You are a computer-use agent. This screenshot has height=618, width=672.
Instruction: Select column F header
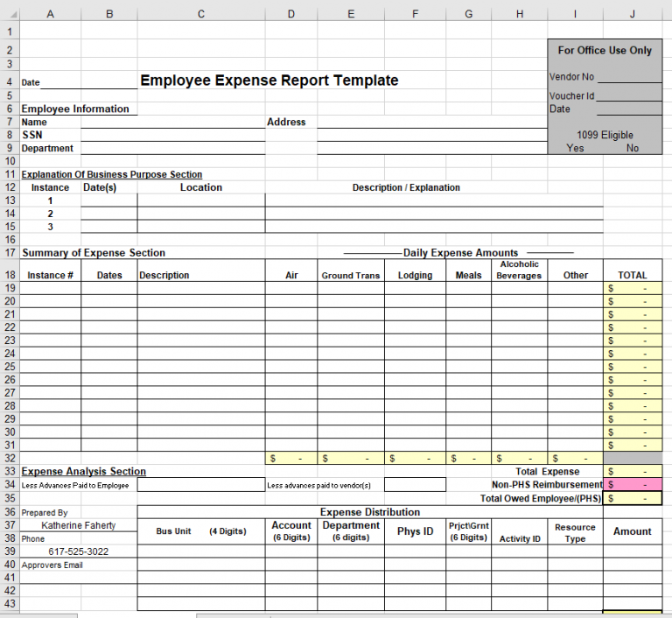415,14
